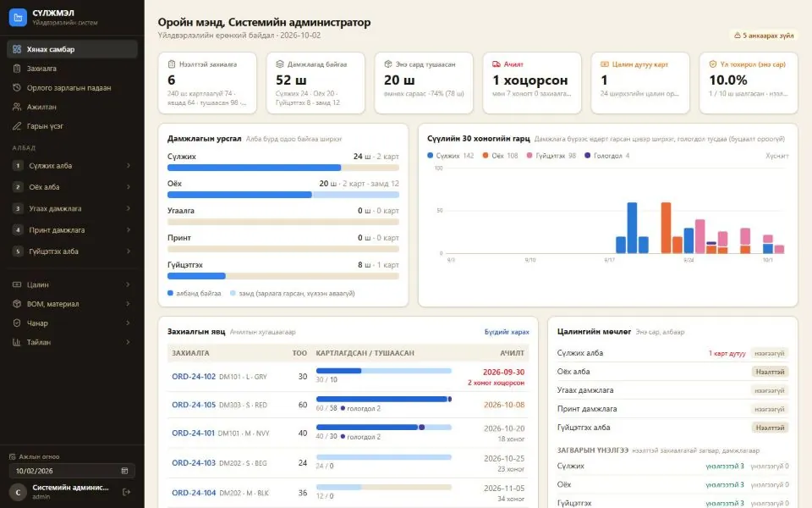Viewport: 812px width, 508px height.
Task: Click the Нээлттэй badge for Гүйцэтгэх алба
Action: pos(770,428)
